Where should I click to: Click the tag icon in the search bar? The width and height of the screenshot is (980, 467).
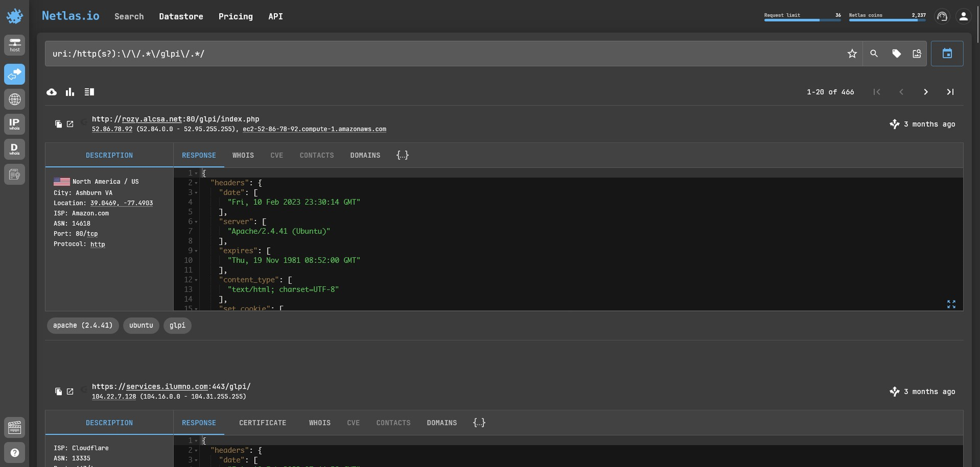click(x=896, y=53)
